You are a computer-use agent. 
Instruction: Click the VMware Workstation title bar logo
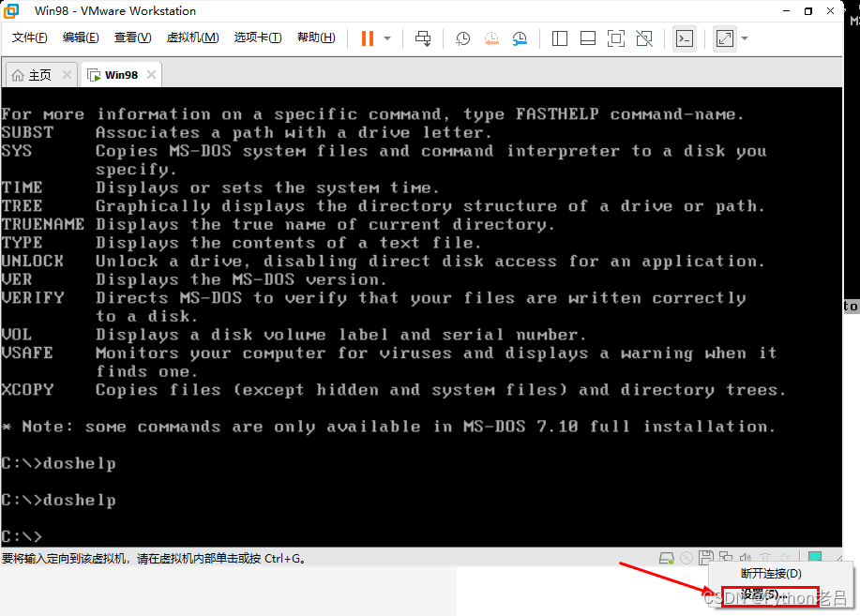point(11,11)
